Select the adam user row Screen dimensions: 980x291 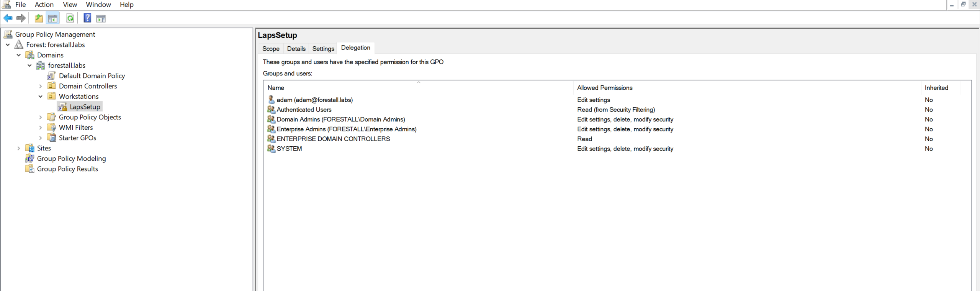(x=314, y=100)
